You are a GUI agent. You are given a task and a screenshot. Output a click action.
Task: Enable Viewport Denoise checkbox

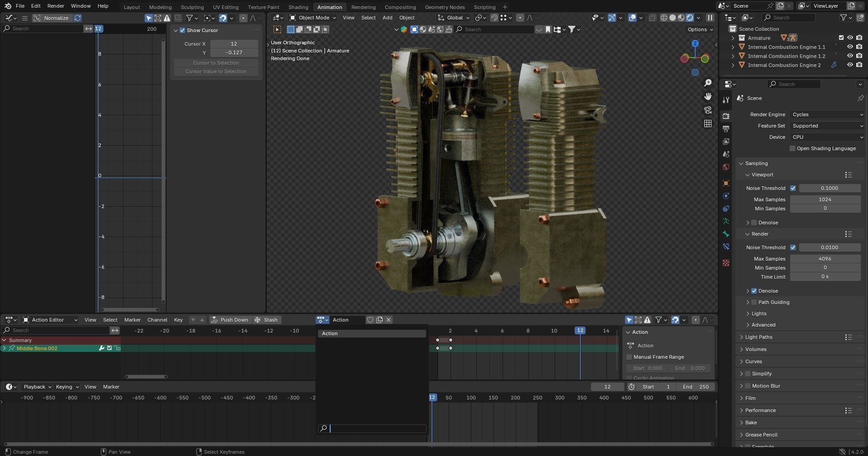coord(754,223)
